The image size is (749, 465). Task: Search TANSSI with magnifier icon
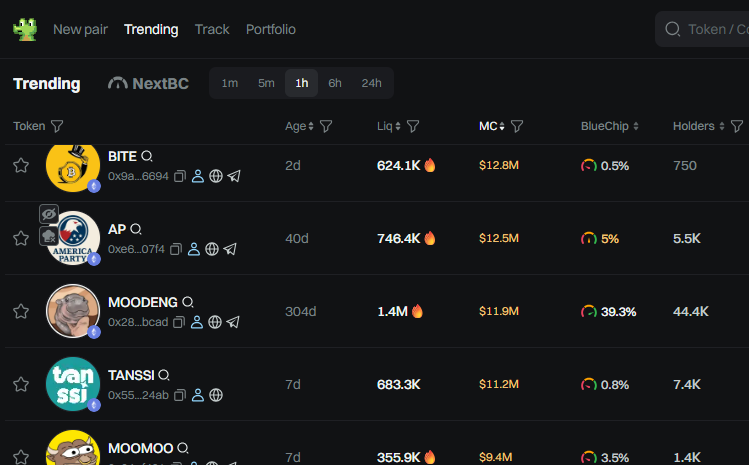(164, 375)
